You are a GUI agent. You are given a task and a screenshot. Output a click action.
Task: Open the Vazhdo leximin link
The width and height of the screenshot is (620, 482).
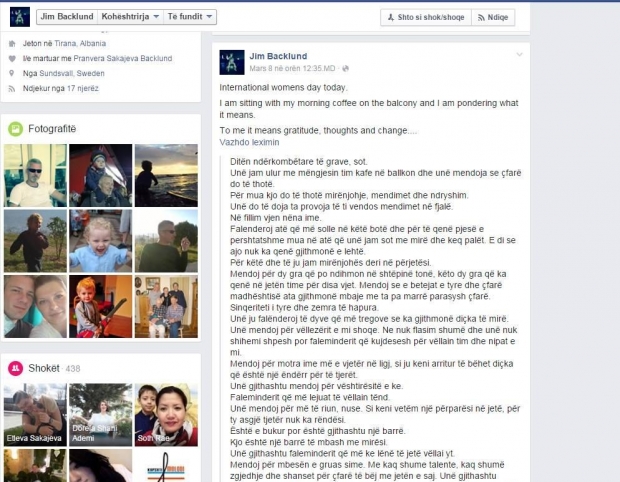(x=250, y=142)
